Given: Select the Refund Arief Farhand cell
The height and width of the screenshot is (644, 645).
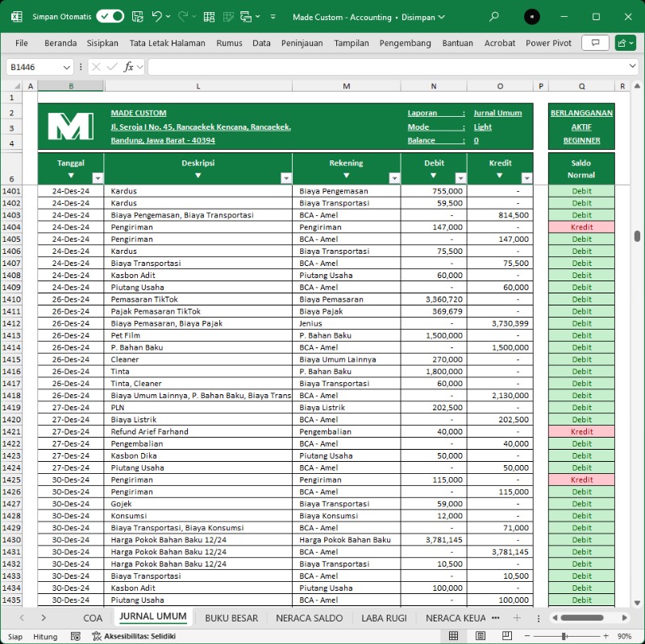Looking at the screenshot, I should click(x=198, y=431).
